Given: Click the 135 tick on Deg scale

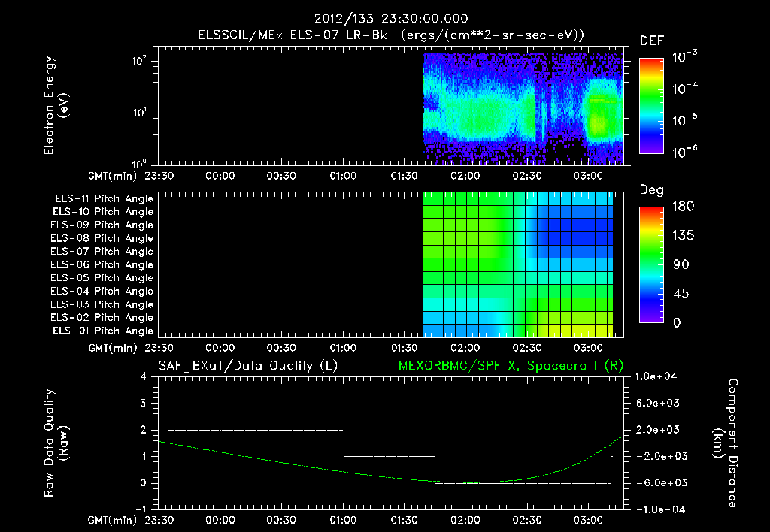Looking at the screenshot, I should pyautogui.click(x=683, y=236).
